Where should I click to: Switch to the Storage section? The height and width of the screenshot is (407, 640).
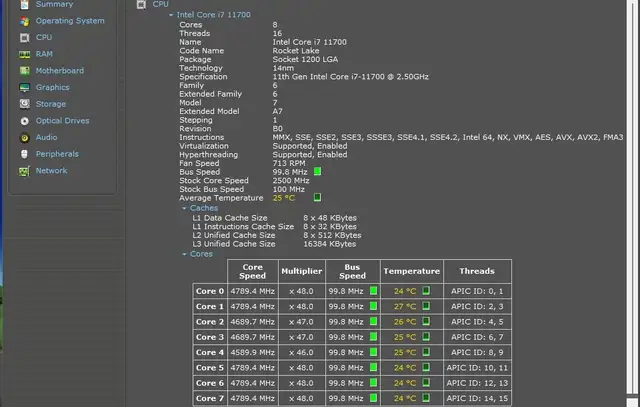coord(51,104)
